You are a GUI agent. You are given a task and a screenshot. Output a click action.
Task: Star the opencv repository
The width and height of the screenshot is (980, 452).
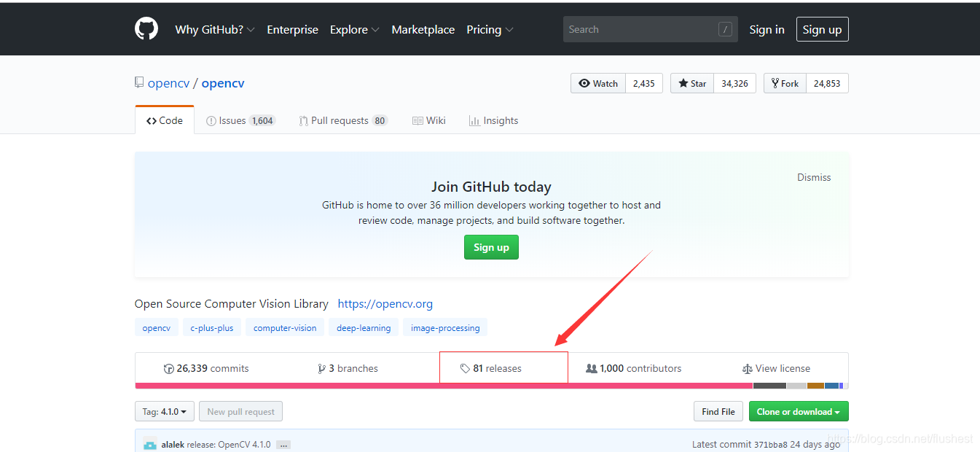click(692, 83)
